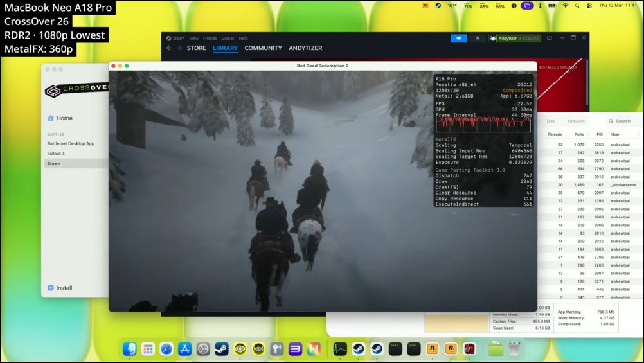Screen dimensions: 644x363
Task: Click the Red Dead Redemption 2 window title bar
Action: [323, 66]
